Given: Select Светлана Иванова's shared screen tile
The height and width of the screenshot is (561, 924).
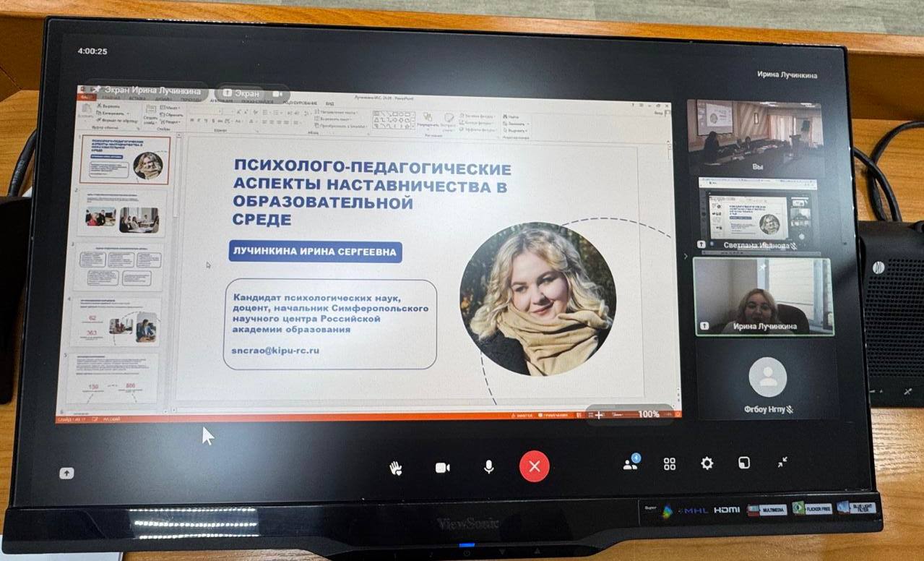Looking at the screenshot, I should coord(759,214).
